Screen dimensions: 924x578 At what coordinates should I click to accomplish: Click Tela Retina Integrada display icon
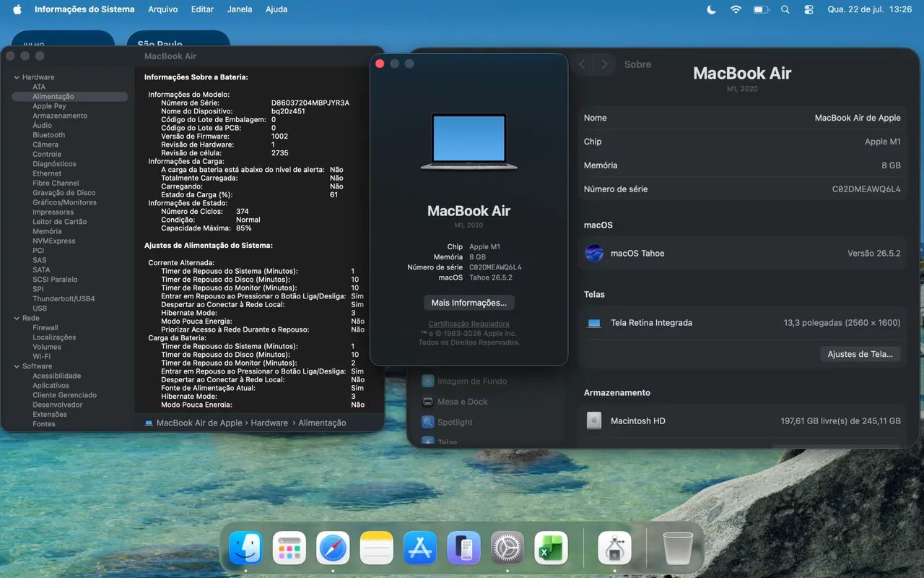coord(594,323)
